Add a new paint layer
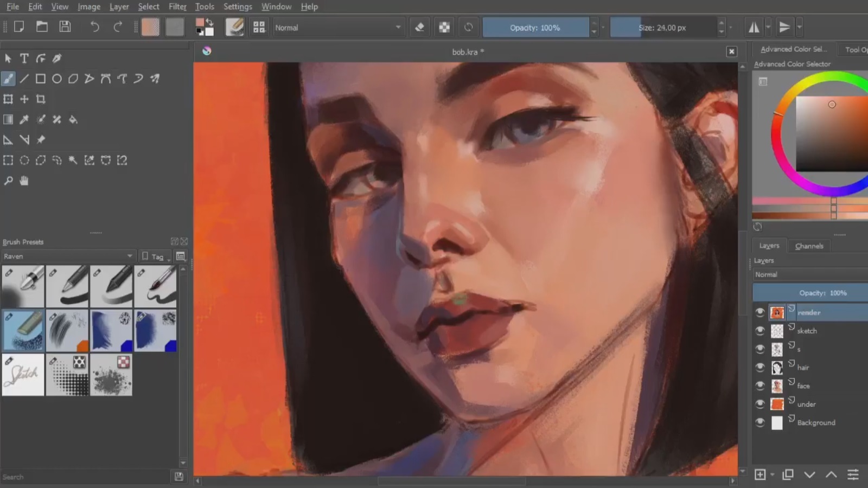This screenshot has width=868, height=488. [x=760, y=475]
